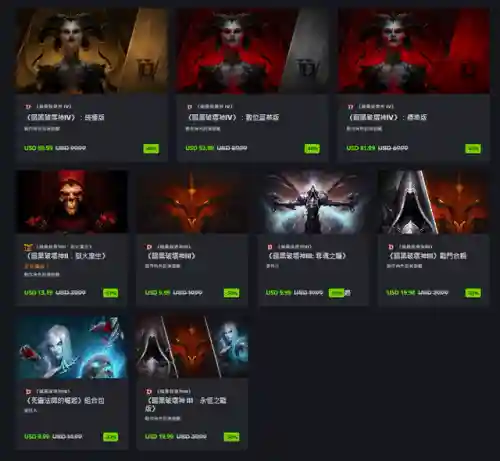Open the Reaper of Souls Malthael artwork
The width and height of the screenshot is (500, 461).
(313, 201)
